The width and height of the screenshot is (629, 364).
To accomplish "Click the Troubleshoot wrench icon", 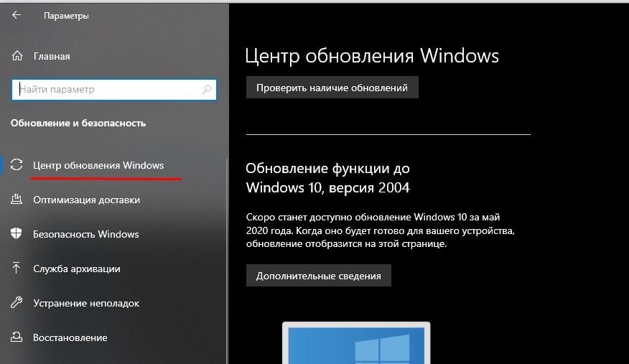I will point(17,302).
